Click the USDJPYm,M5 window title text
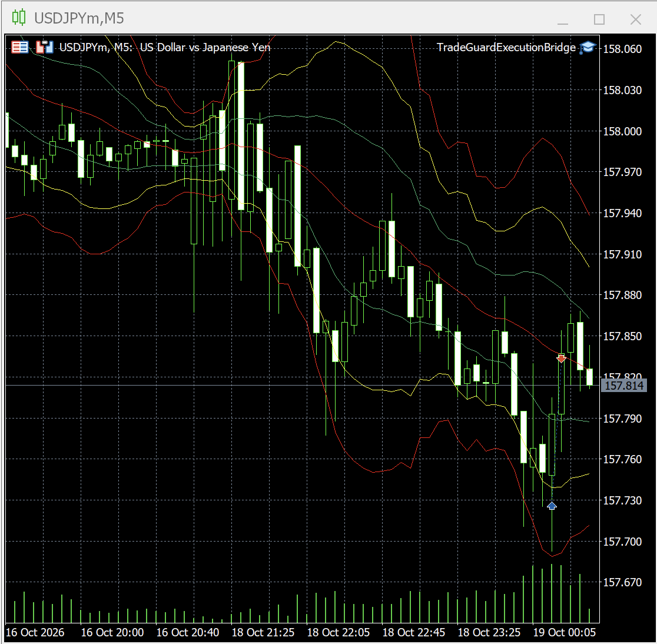The image size is (657, 644). click(x=79, y=18)
